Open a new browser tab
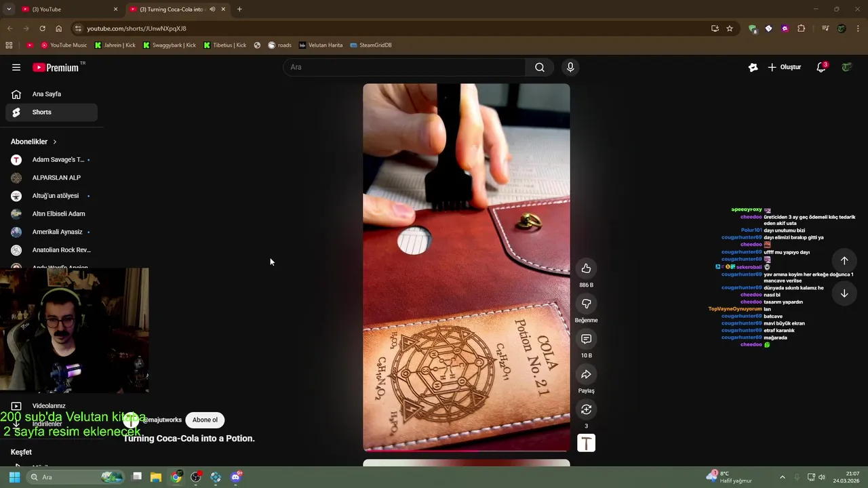The image size is (868, 488). point(239,9)
